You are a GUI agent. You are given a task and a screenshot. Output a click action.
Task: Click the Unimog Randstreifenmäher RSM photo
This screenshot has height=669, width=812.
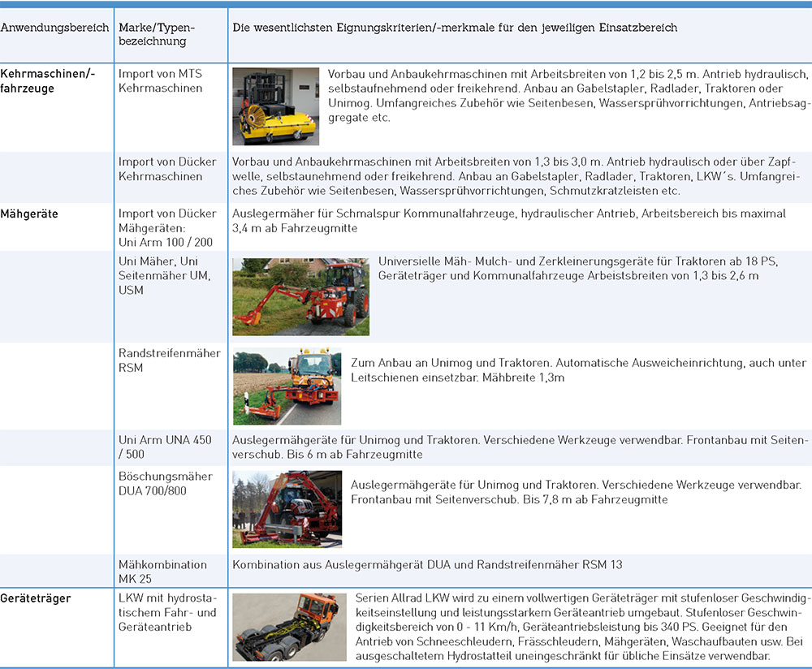(287, 386)
